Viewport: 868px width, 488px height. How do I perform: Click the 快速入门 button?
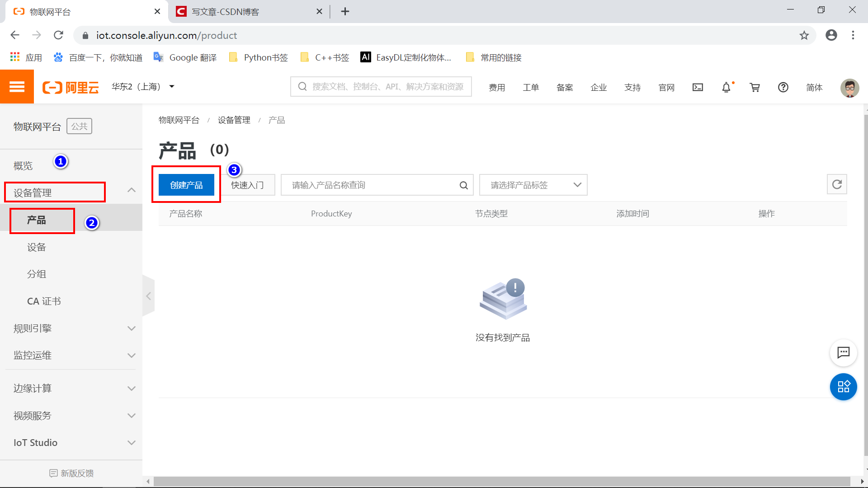(247, 185)
